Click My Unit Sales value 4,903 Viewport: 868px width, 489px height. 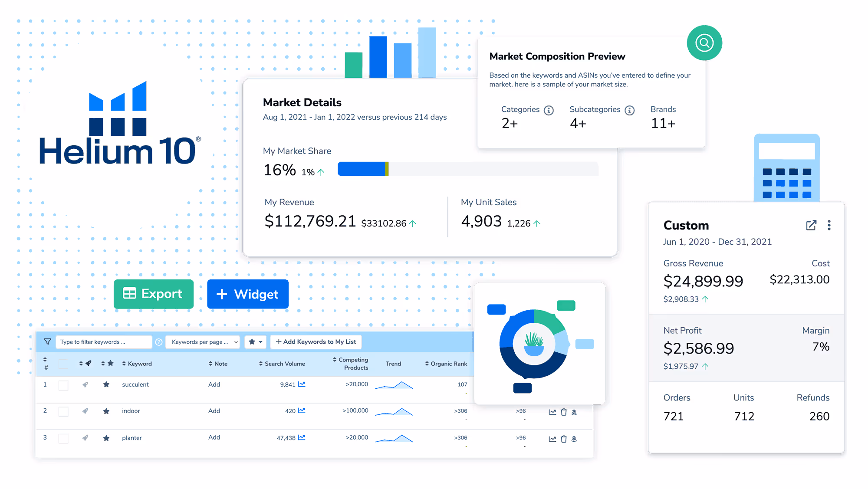481,221
